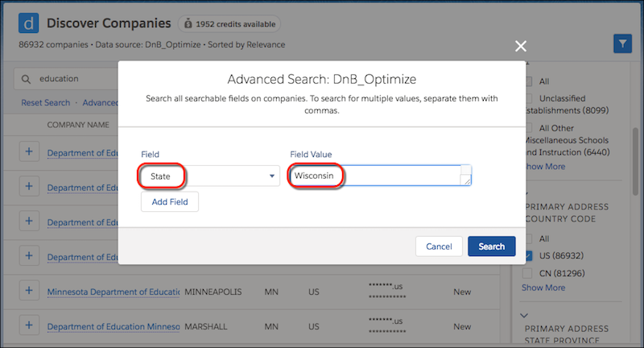
Task: Click the COMPANY NAME column header
Action: (78, 125)
